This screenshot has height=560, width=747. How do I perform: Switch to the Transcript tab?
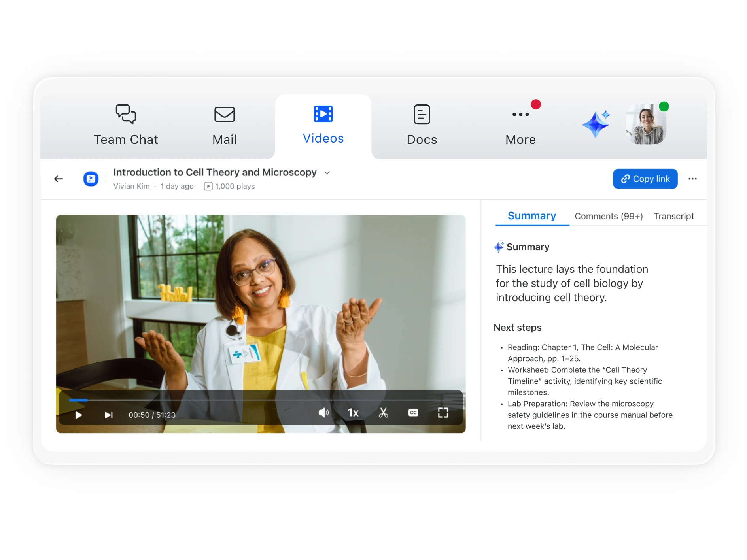[x=674, y=216]
